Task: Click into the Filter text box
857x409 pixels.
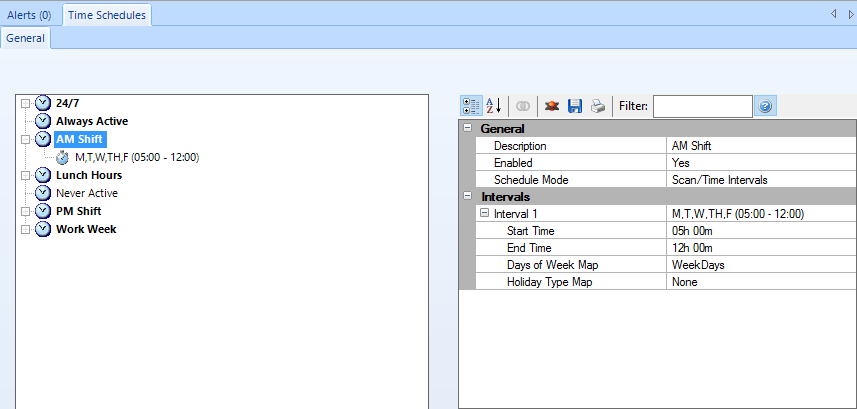Action: pos(702,106)
